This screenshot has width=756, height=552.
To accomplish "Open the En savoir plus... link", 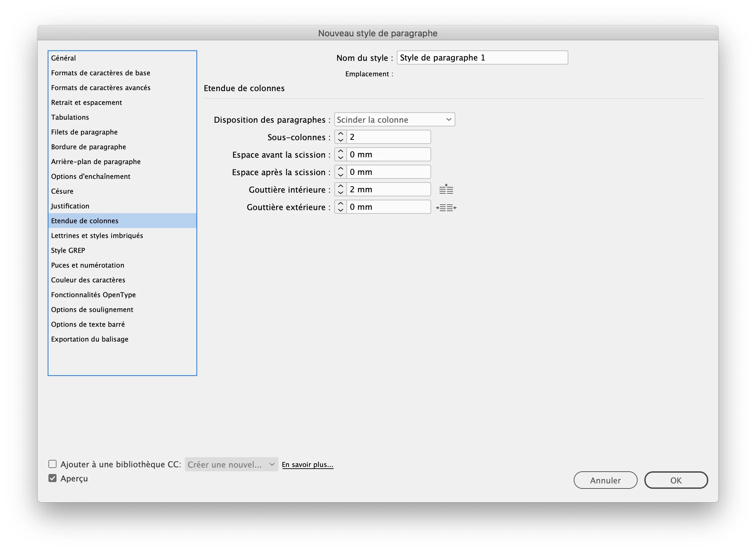I will point(307,465).
